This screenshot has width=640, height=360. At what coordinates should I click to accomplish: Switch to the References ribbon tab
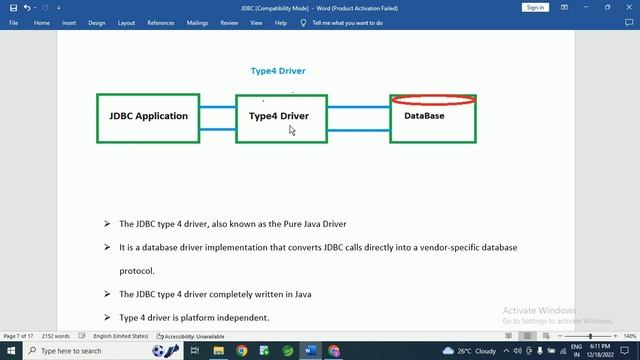tap(161, 23)
